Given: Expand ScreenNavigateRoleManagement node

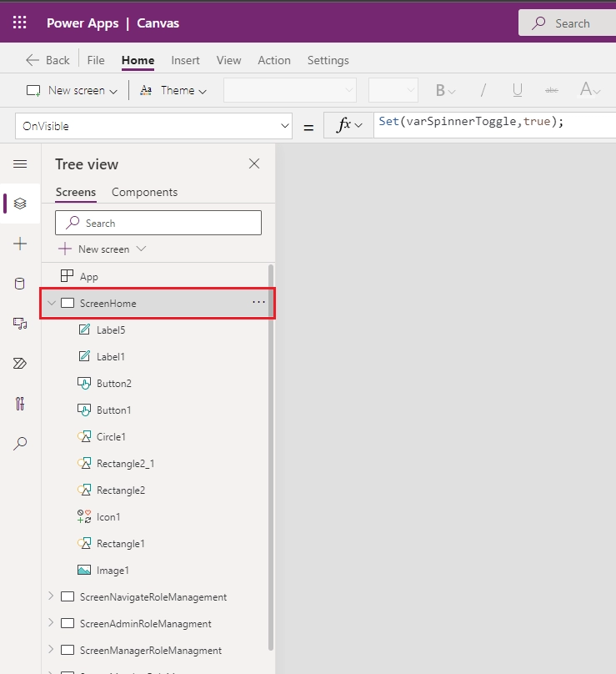Looking at the screenshot, I should tap(51, 596).
